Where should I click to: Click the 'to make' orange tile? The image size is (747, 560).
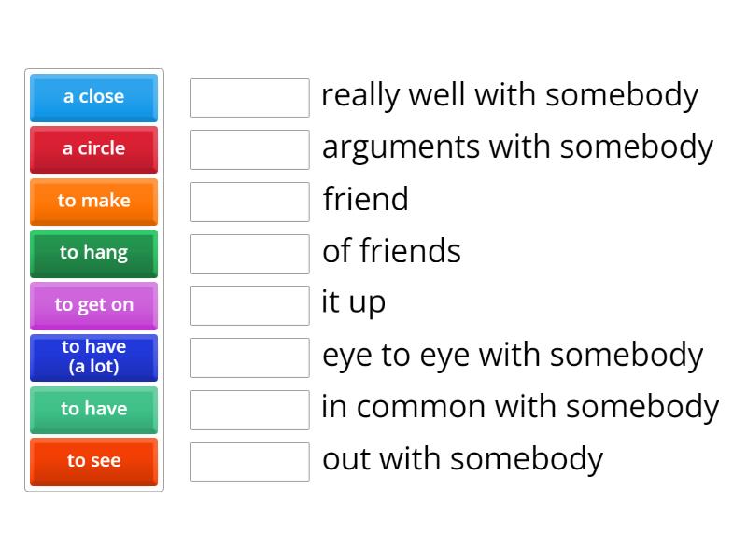pos(93,202)
